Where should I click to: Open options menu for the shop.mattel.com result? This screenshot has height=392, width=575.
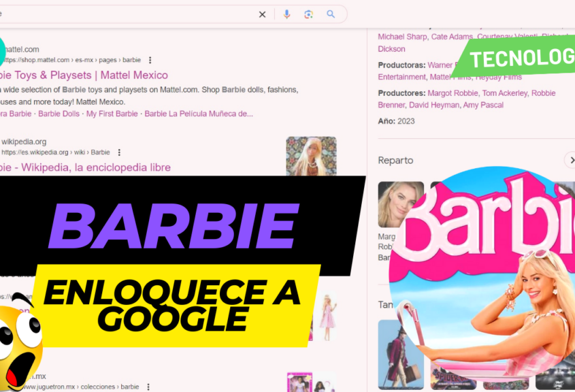pos(150,60)
